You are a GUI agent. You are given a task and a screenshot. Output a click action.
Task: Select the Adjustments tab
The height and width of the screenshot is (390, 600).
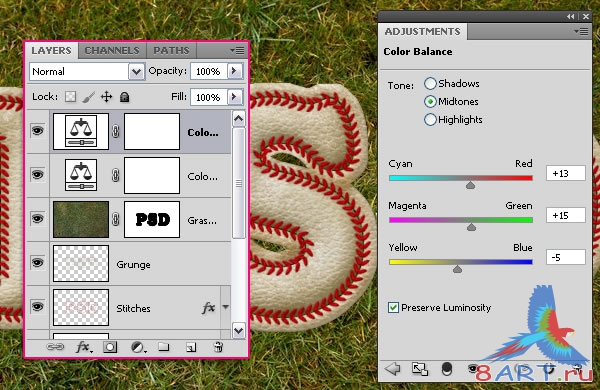point(422,31)
